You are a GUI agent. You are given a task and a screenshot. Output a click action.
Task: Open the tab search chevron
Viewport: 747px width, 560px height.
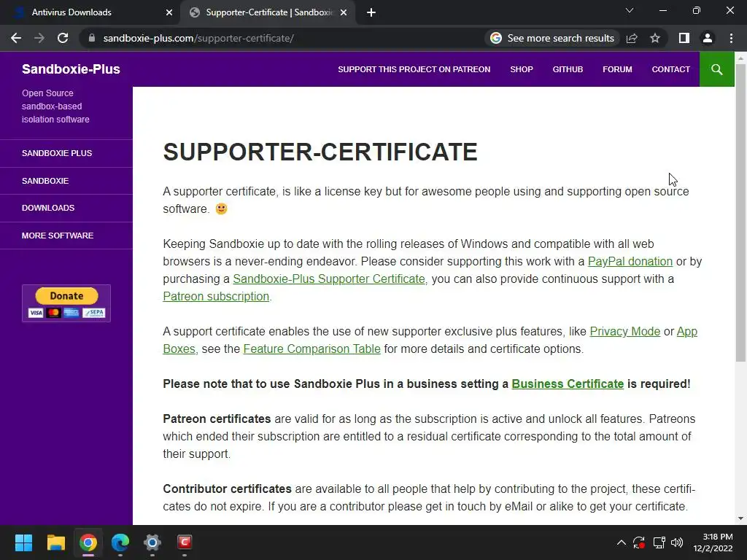pyautogui.click(x=630, y=10)
